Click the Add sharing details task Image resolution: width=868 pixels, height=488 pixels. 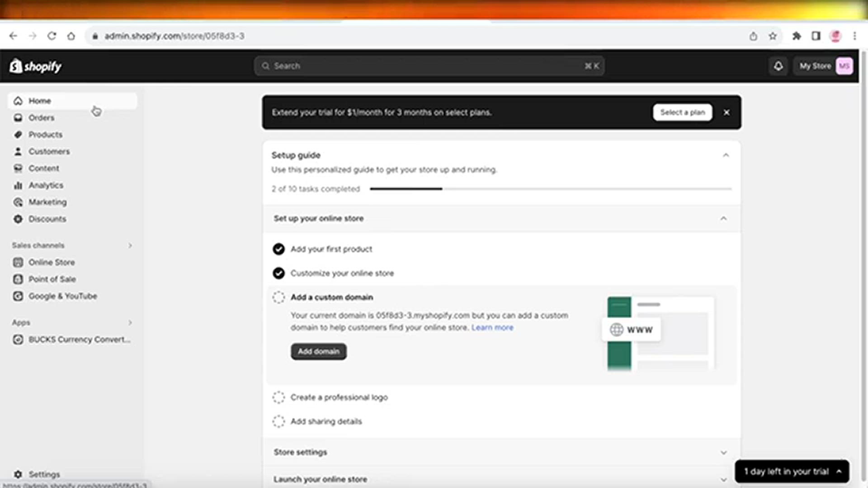point(326,422)
